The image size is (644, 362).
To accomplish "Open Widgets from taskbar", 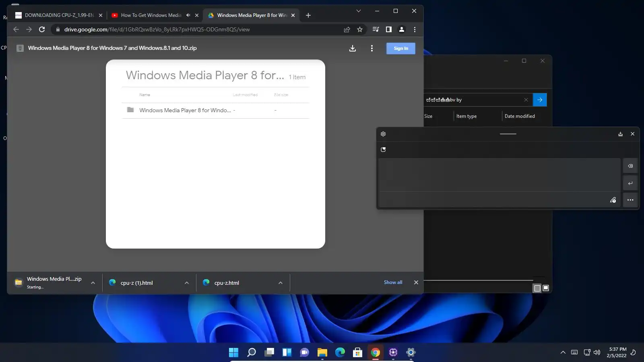I will [287, 352].
